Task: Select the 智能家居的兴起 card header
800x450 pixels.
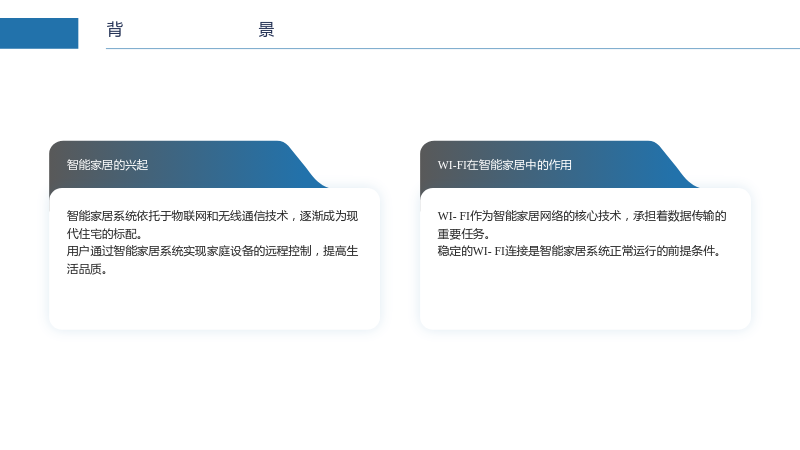Action: 107,165
